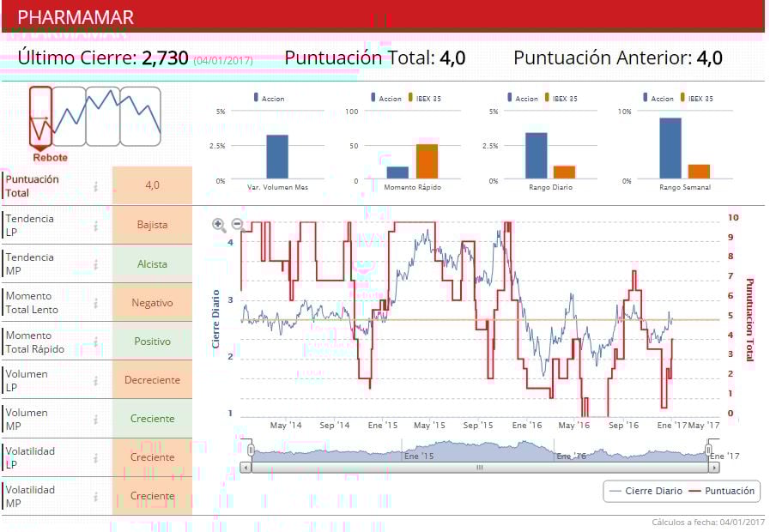This screenshot has width=770, height=532.
Task: Click the Rebote phase indicator icon
Action: point(40,118)
